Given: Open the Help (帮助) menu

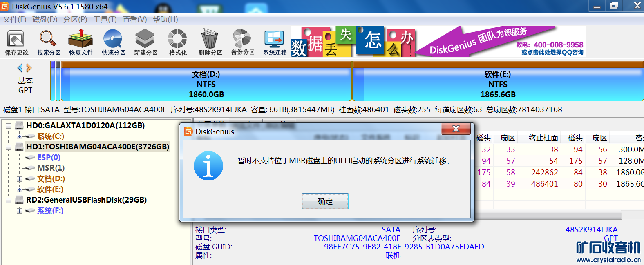Looking at the screenshot, I should [165, 19].
